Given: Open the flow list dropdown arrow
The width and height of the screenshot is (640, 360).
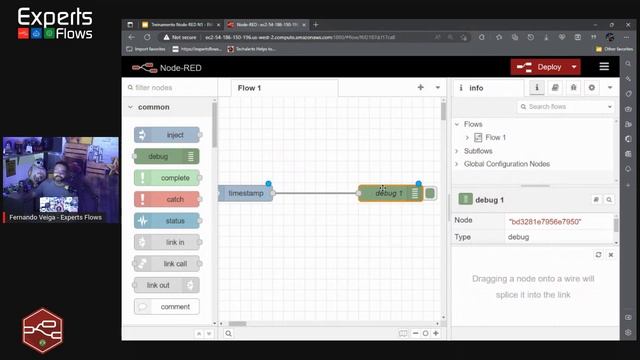Looking at the screenshot, I should point(438,87).
